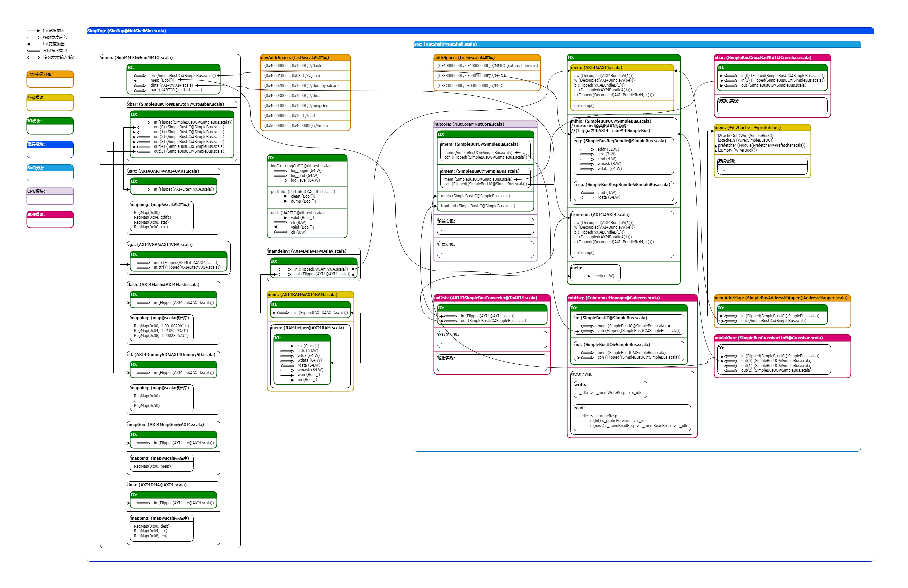
Task: Select RegMap(0x04, txfifo) in uart mapping
Action: [x=152, y=217]
